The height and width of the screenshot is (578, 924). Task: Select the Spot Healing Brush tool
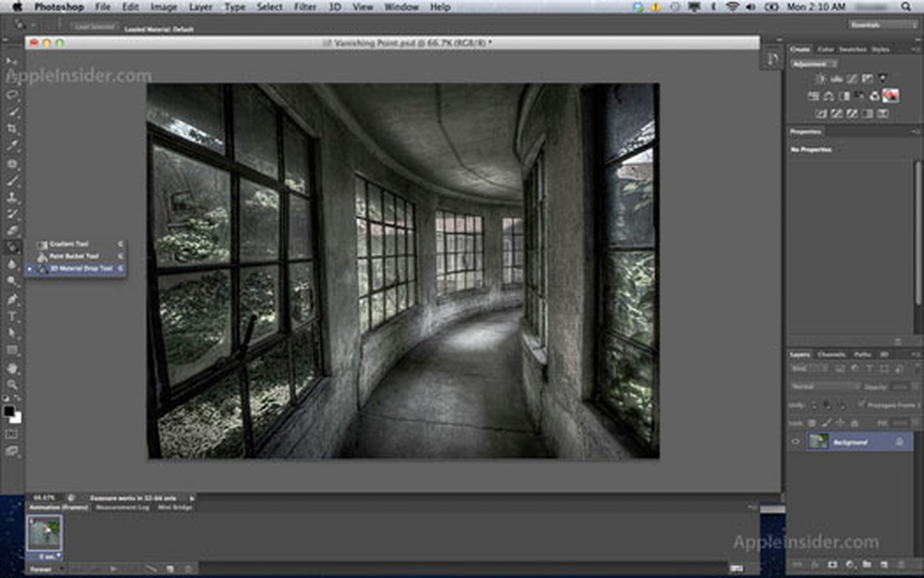point(12,164)
